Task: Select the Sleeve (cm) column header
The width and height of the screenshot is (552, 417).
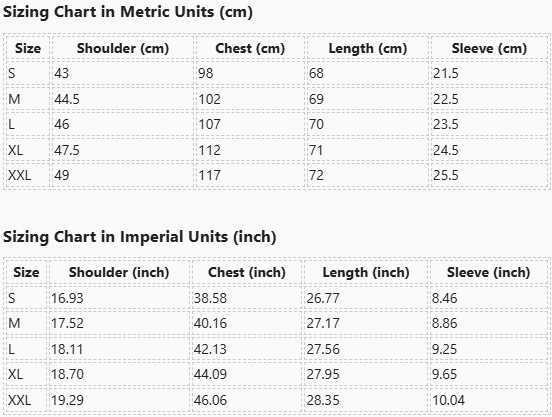Action: (489, 48)
